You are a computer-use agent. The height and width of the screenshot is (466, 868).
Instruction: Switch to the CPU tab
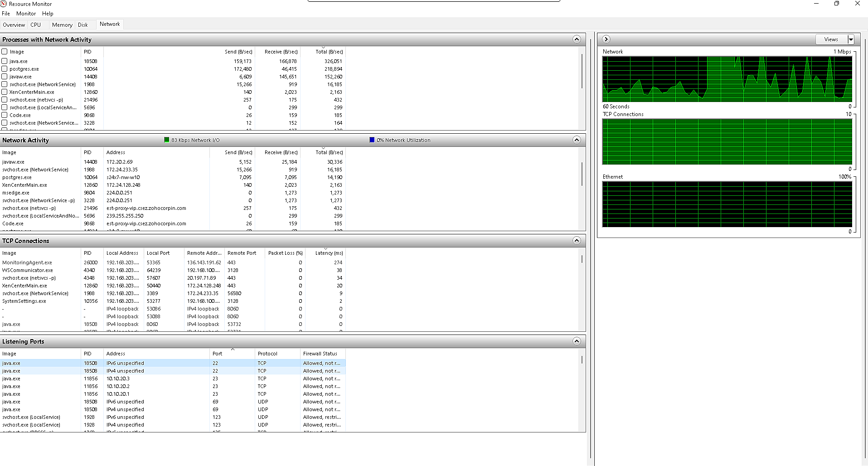(x=35, y=25)
